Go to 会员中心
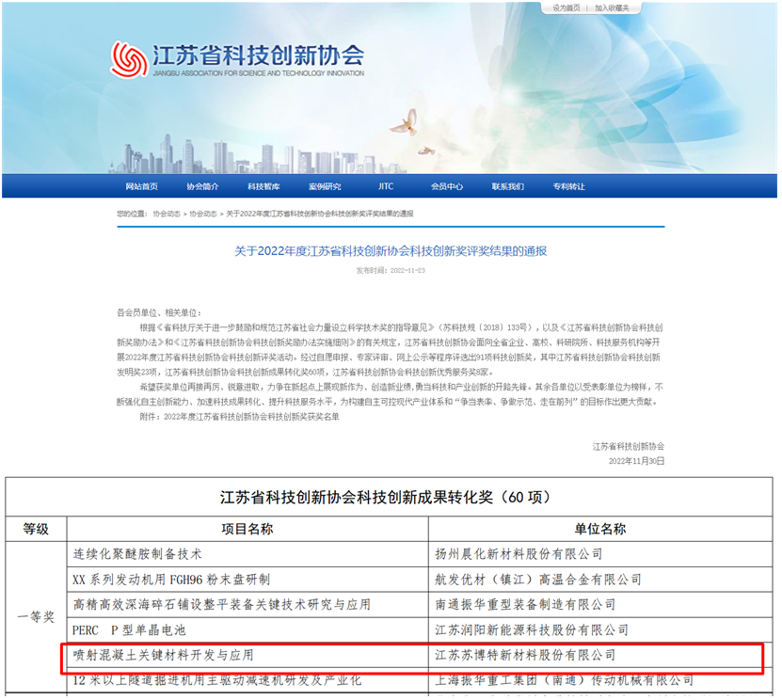782x700 pixels. [x=447, y=186]
